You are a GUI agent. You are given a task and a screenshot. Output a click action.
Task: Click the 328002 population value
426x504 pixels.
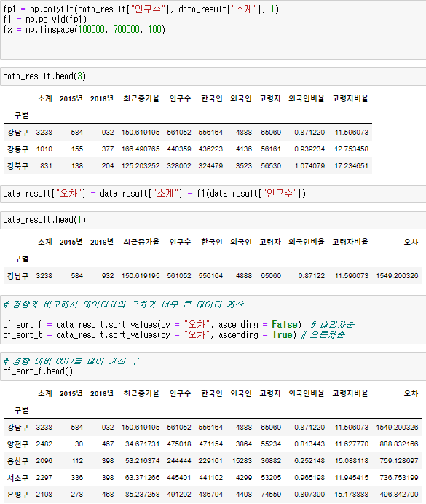tap(179, 166)
